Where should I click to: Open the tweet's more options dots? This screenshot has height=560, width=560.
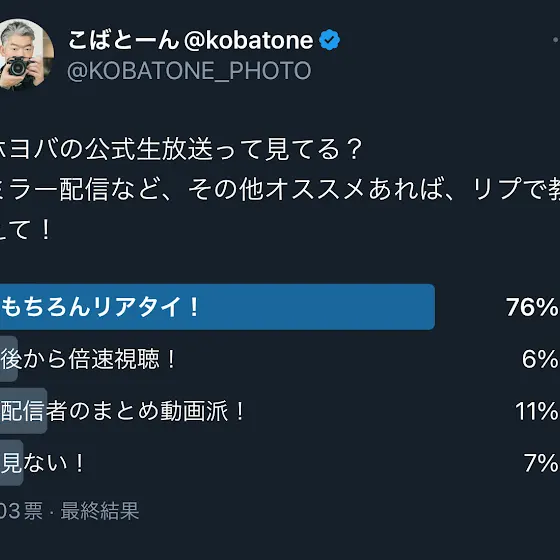(x=556, y=40)
